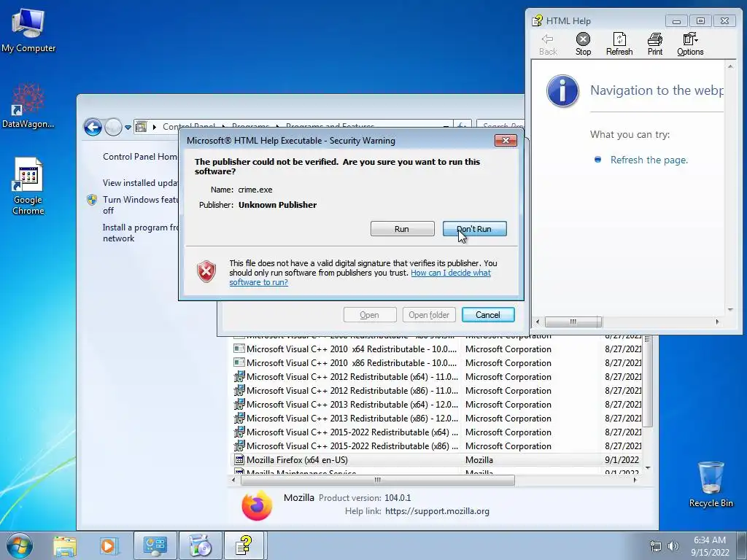Click horizontal scrollbar of programs list
The height and width of the screenshot is (560, 747).
click(378, 480)
